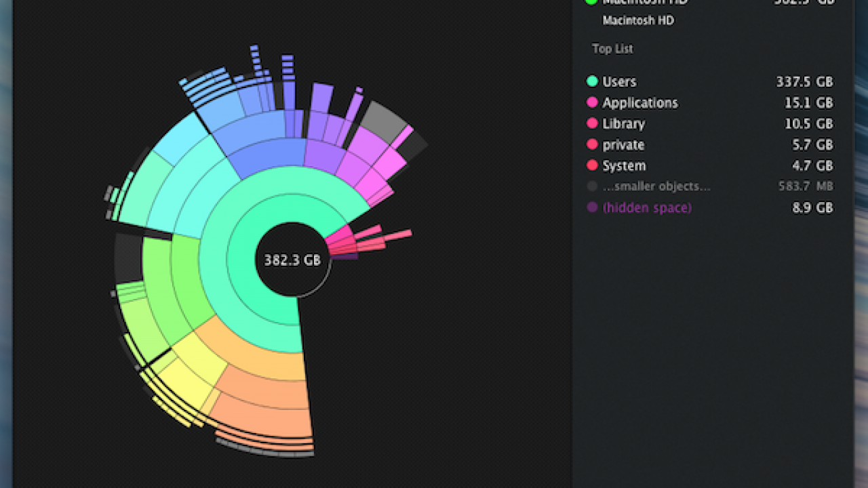
Task: Select the smaller objects entry
Action: (709, 186)
